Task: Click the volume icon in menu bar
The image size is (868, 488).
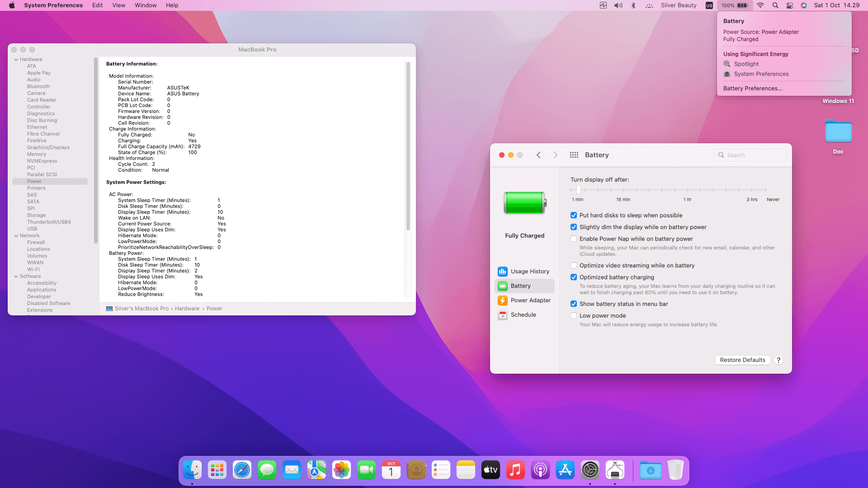Action: coord(618,5)
